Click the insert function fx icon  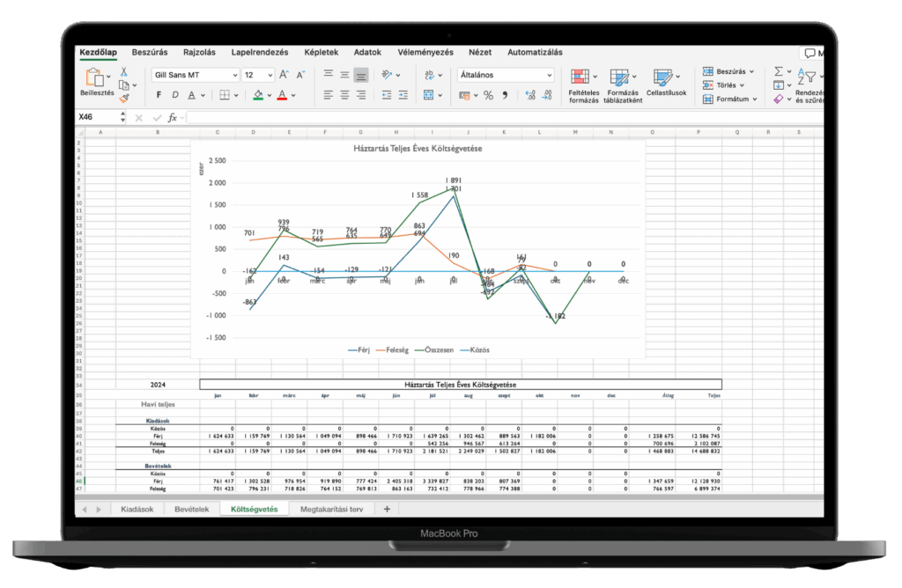(x=173, y=117)
